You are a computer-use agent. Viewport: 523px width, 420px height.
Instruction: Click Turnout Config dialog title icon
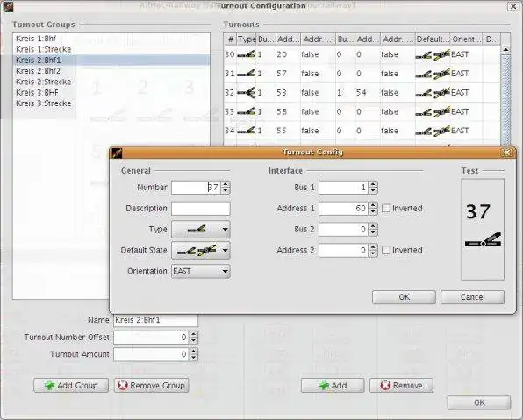pyautogui.click(x=117, y=153)
